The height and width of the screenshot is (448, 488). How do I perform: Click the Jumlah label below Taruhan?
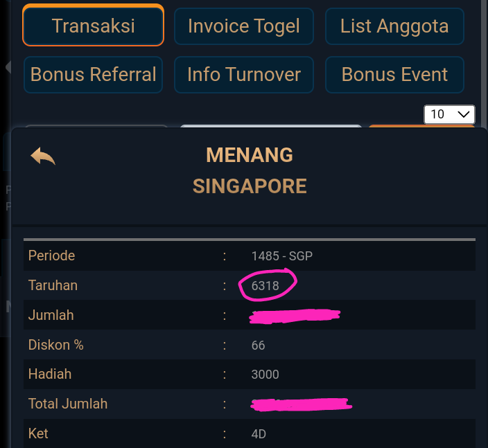pos(51,315)
